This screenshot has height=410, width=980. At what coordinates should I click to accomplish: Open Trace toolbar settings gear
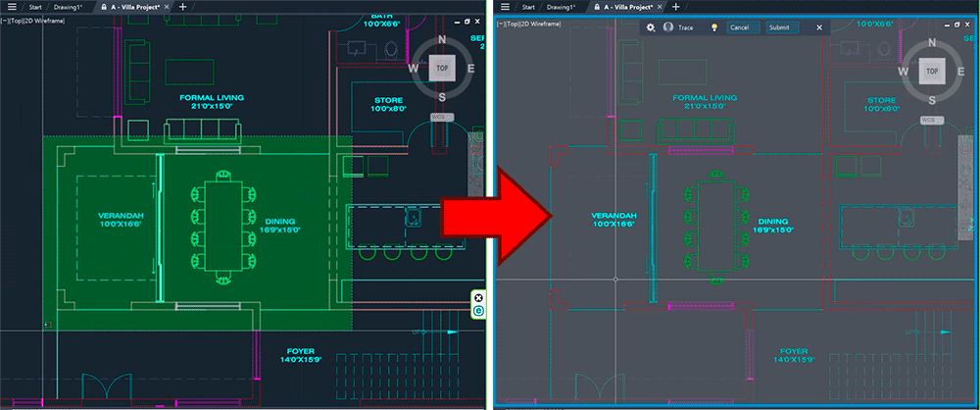pos(651,27)
